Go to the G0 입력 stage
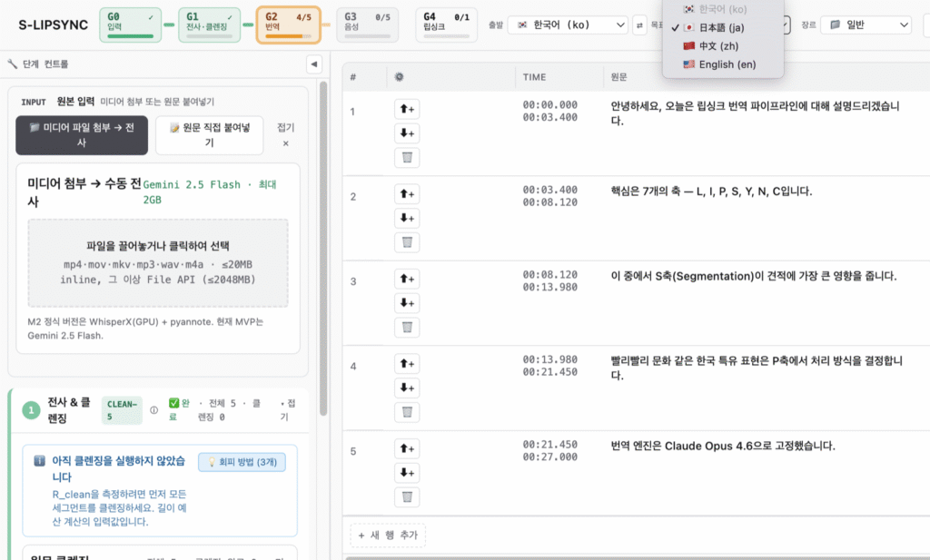Viewport: 930px width, 560px height. [131, 25]
